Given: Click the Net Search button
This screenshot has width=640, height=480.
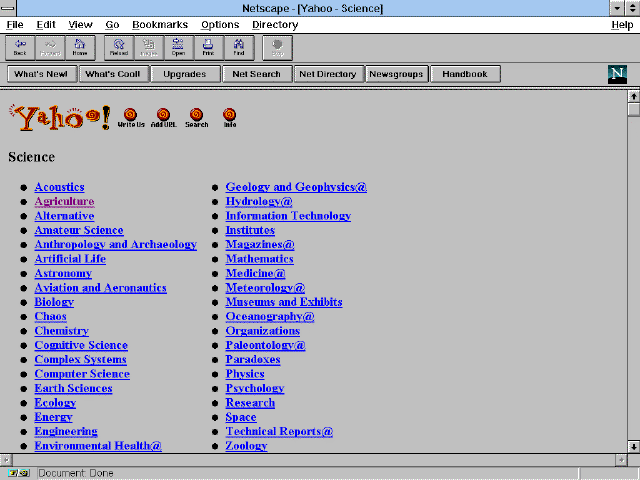Looking at the screenshot, I should coord(257,74).
